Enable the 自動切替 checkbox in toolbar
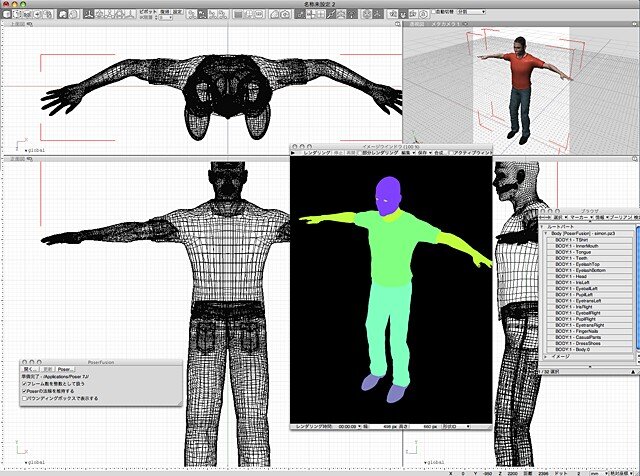640x476 pixels. (434, 12)
